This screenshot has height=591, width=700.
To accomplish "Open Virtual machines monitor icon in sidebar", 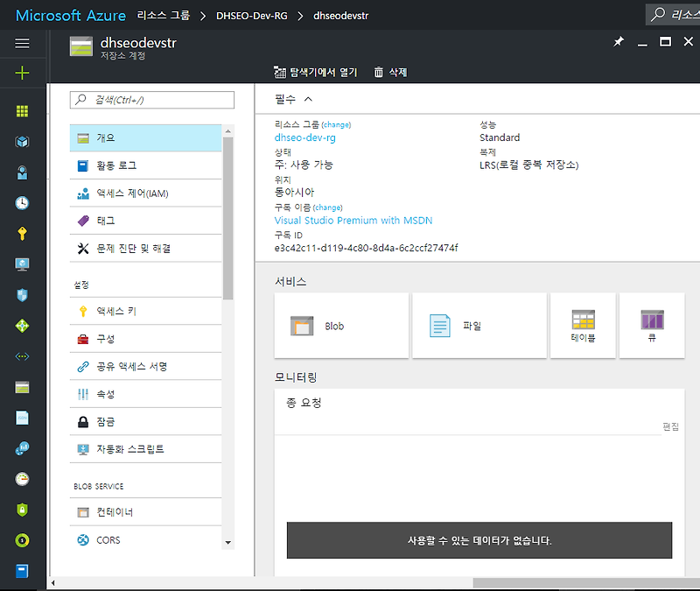I will point(22,264).
